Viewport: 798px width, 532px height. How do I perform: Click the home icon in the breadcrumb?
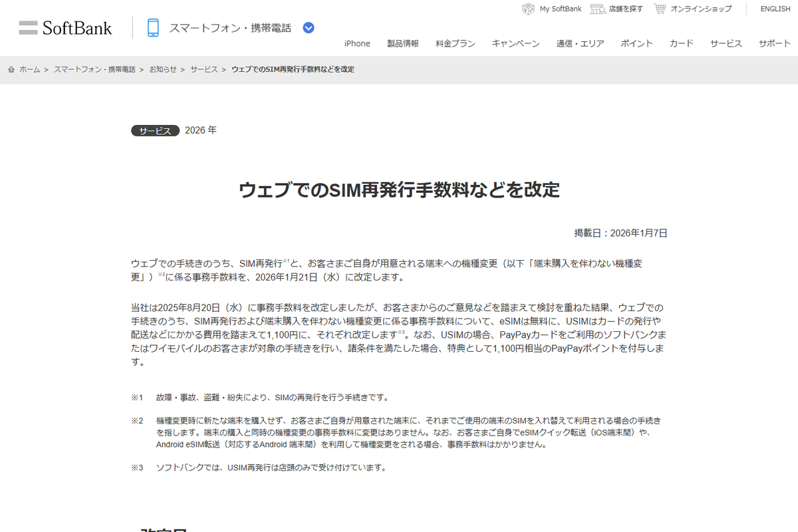tap(10, 68)
